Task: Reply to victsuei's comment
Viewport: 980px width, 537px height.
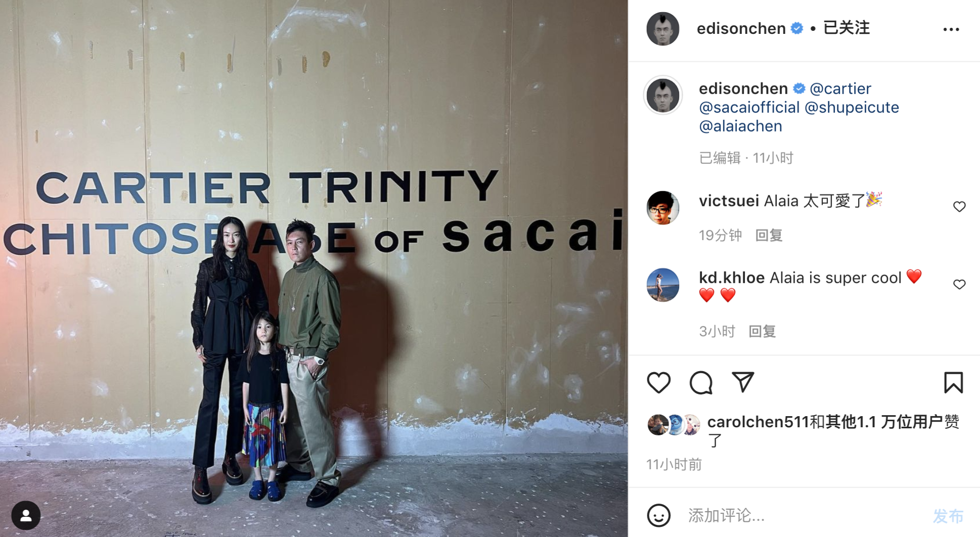Action: 769,235
